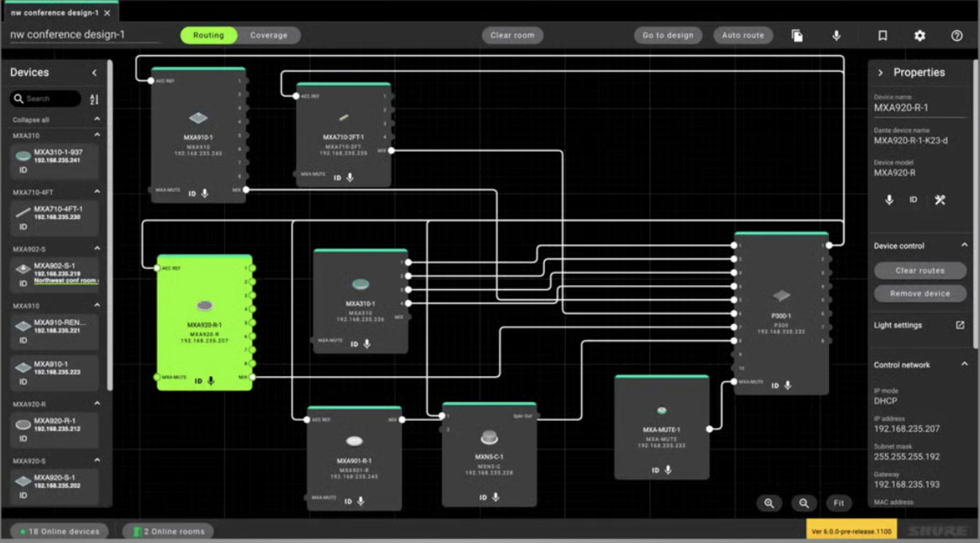
Task: Open Light settings external link icon
Action: click(x=960, y=326)
